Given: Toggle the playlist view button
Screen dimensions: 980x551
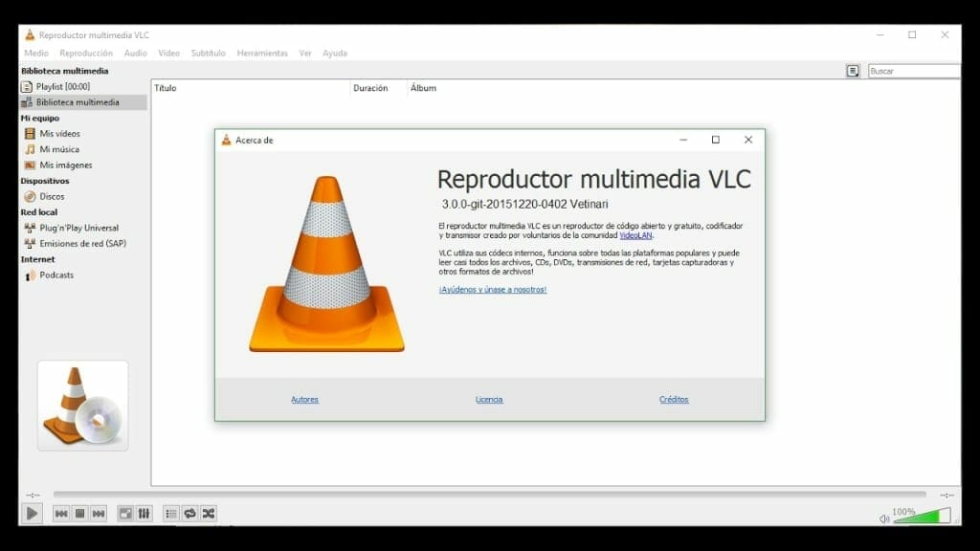Looking at the screenshot, I should (171, 514).
